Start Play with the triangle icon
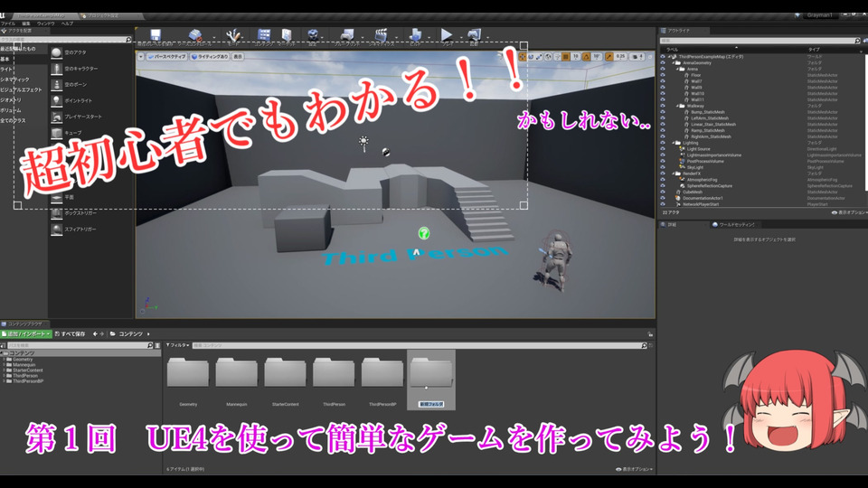 tap(446, 35)
